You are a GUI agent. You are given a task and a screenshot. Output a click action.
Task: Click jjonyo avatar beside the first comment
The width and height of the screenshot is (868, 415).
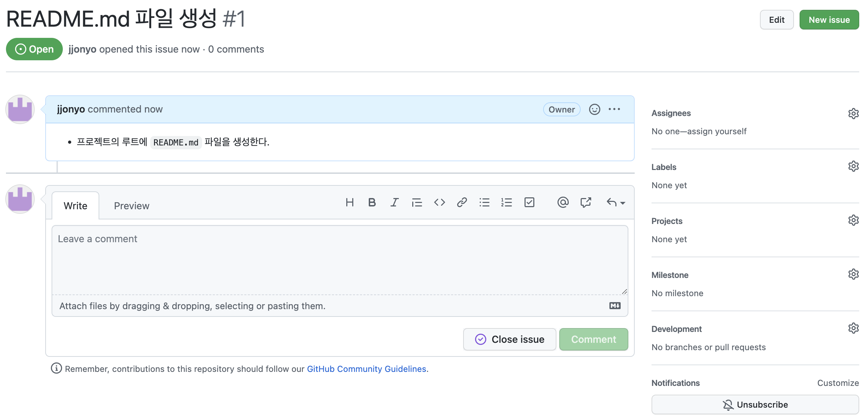[x=20, y=109]
